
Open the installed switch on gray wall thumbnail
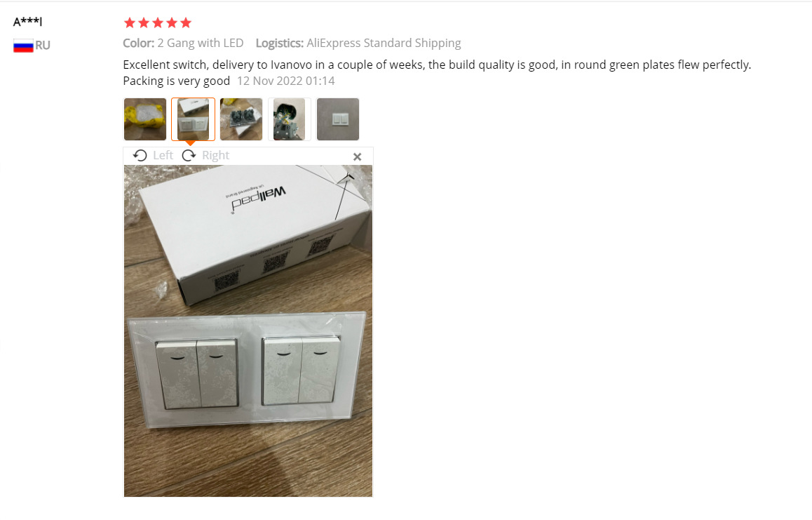338,119
